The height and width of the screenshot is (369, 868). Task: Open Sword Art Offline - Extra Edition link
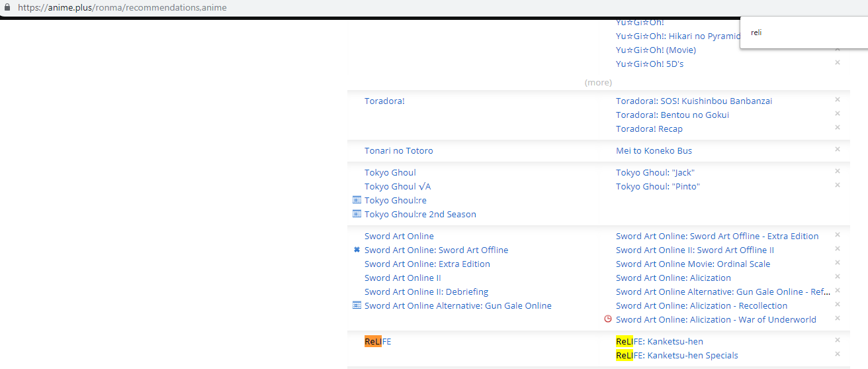pos(717,236)
